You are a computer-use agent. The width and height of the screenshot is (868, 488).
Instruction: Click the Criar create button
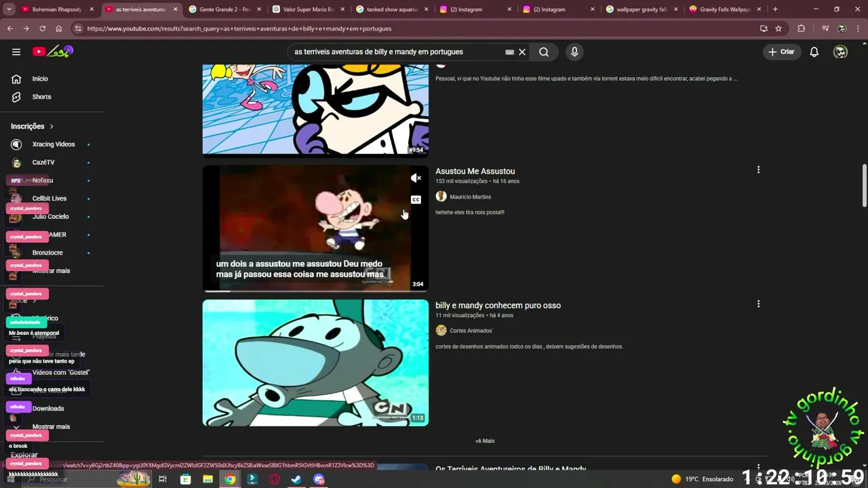click(781, 52)
